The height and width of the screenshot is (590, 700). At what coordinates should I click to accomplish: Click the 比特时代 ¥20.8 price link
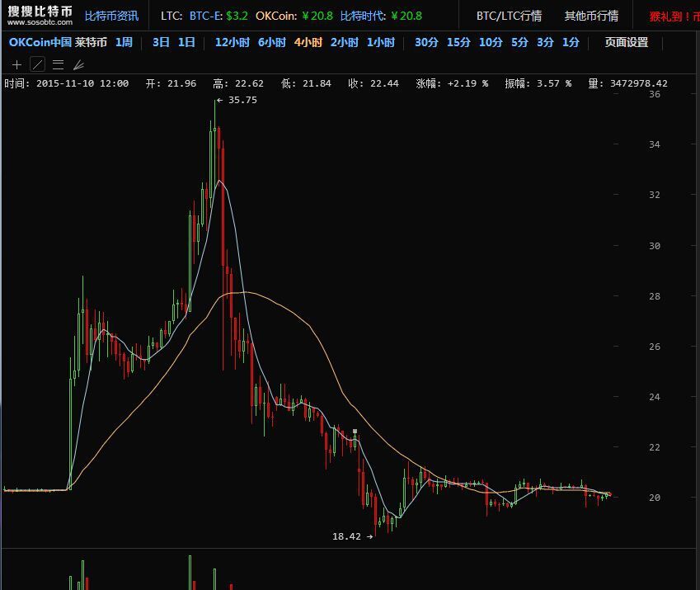click(381, 16)
